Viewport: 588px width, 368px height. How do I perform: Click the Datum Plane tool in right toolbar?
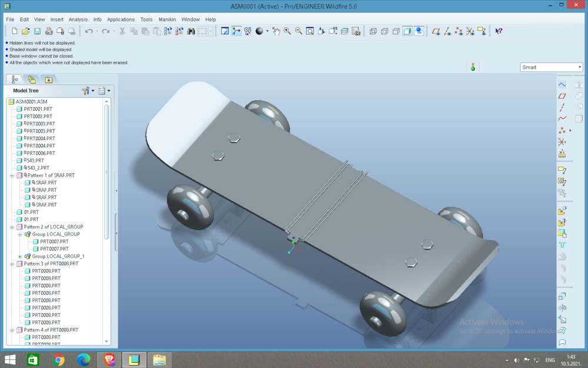point(562,96)
